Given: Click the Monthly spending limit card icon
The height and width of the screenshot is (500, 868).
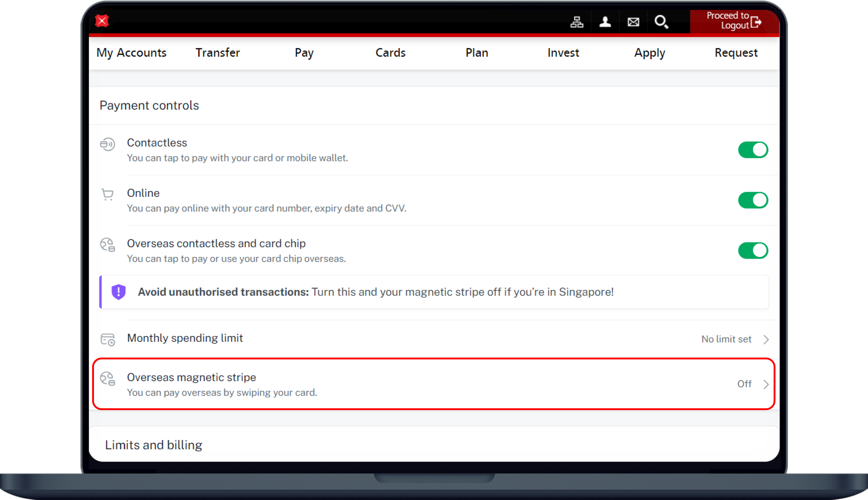Looking at the screenshot, I should click(107, 339).
